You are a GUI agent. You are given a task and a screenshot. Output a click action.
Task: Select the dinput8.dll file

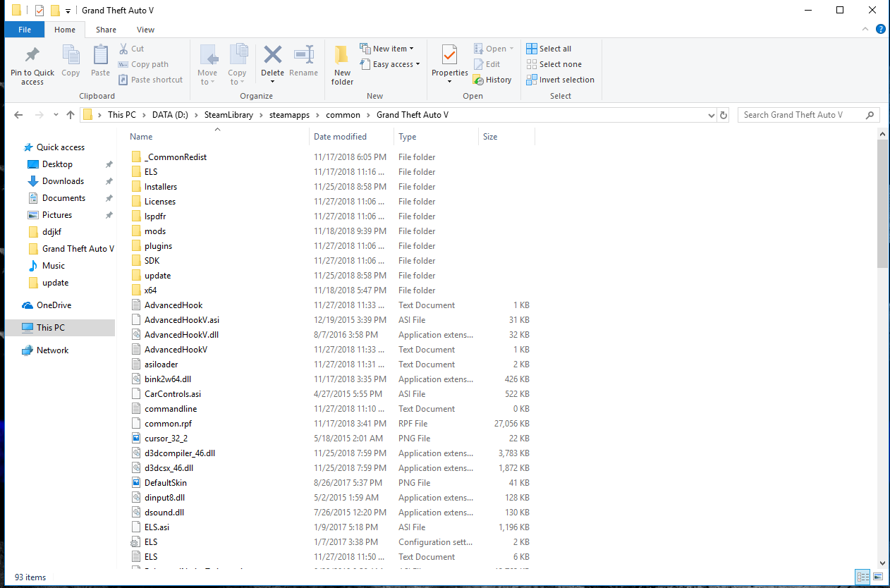tap(164, 498)
